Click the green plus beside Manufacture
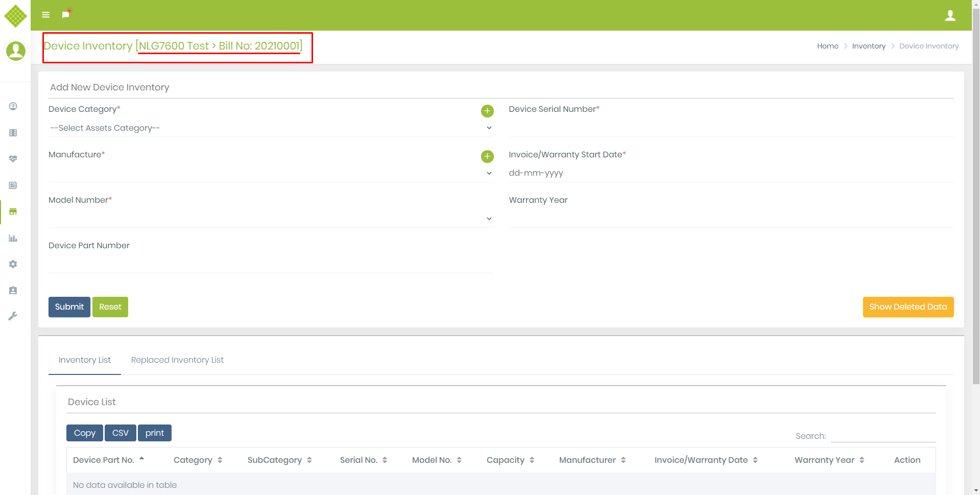Screen dimensions: 980x495 [x=488, y=156]
